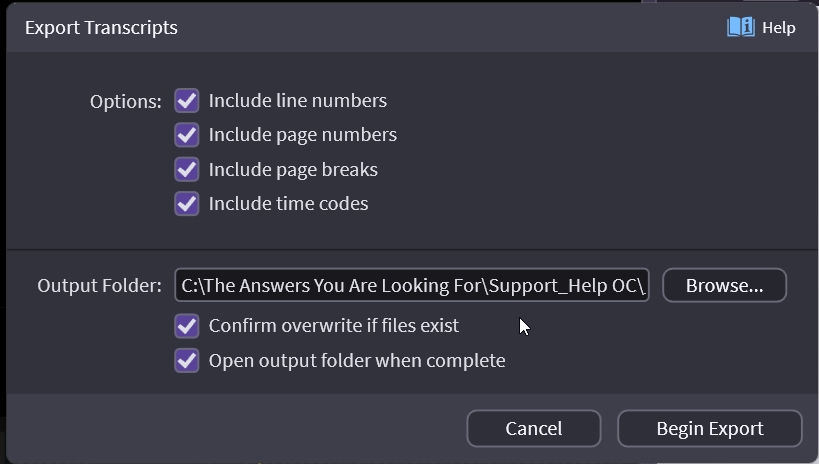Click the "Open output folder when complete" label
Screen dimensions: 819x464
pos(356,360)
